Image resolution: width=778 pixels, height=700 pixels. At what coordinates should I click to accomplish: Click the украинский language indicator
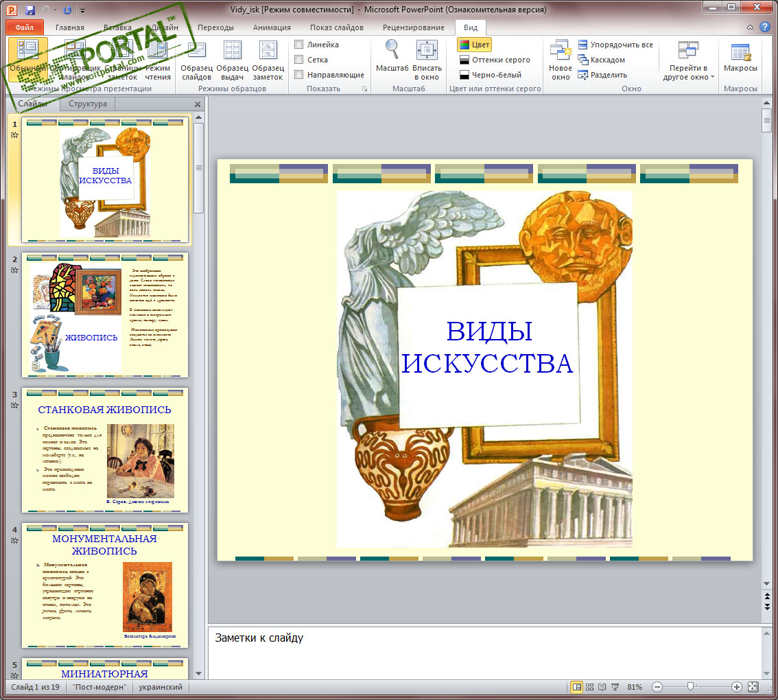161,687
